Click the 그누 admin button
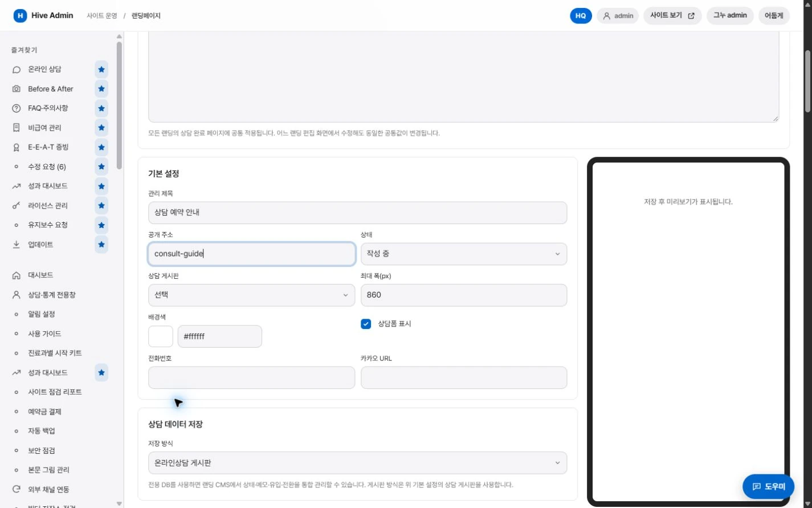Image resolution: width=812 pixels, height=508 pixels. pyautogui.click(x=730, y=15)
